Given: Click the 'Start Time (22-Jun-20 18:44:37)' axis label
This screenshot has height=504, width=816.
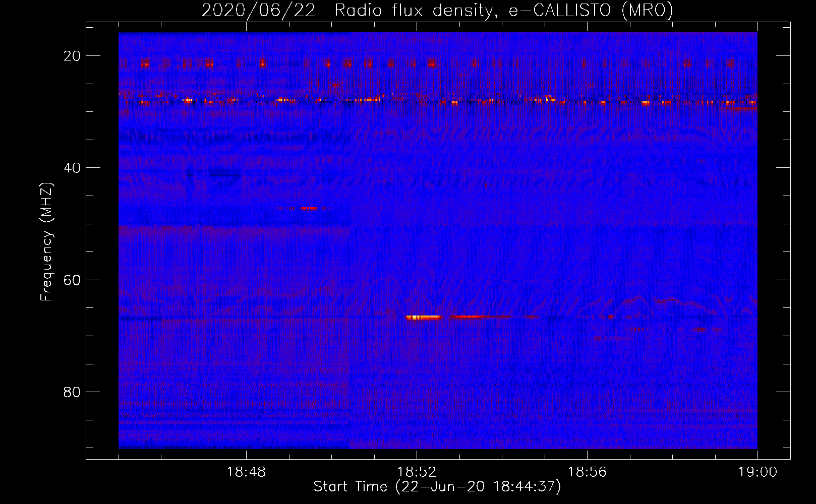Looking at the screenshot, I should (437, 487).
